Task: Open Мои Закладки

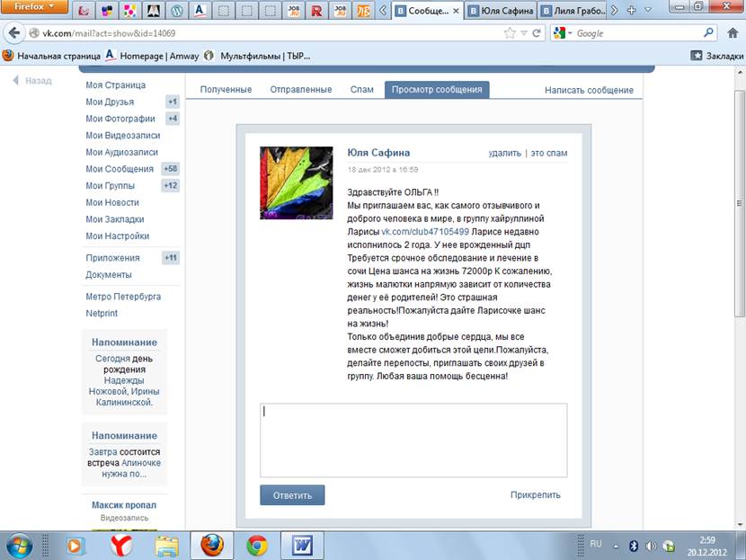Action: tap(115, 218)
